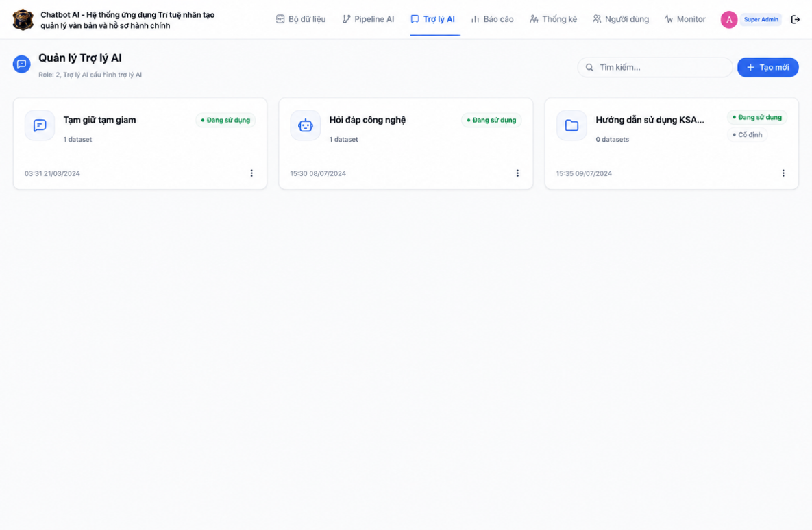
Task: Click Đang sử dụng badge on Hướng dẫn sử dụng KSA
Action: 757,118
